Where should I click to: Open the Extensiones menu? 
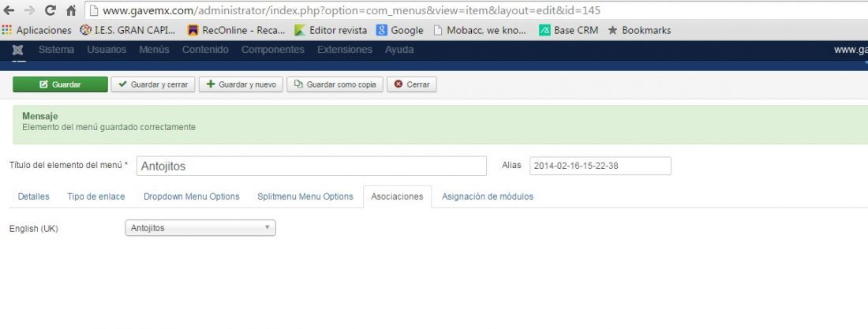[345, 50]
